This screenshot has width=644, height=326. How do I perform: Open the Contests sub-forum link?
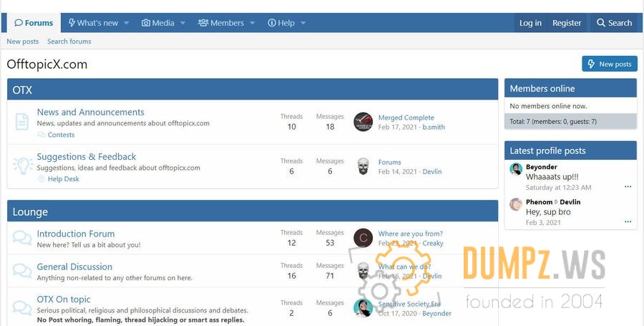pos(61,135)
